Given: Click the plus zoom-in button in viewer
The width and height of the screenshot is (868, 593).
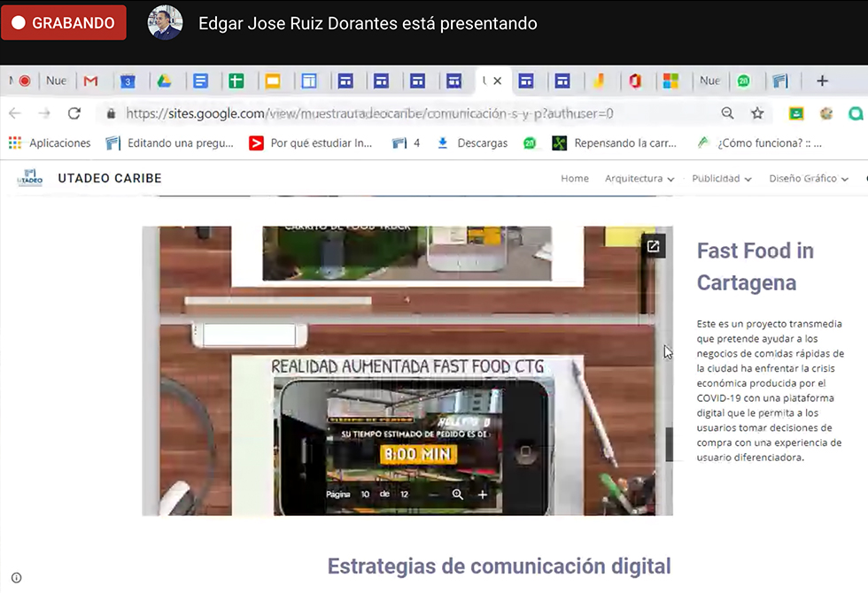Looking at the screenshot, I should (483, 495).
